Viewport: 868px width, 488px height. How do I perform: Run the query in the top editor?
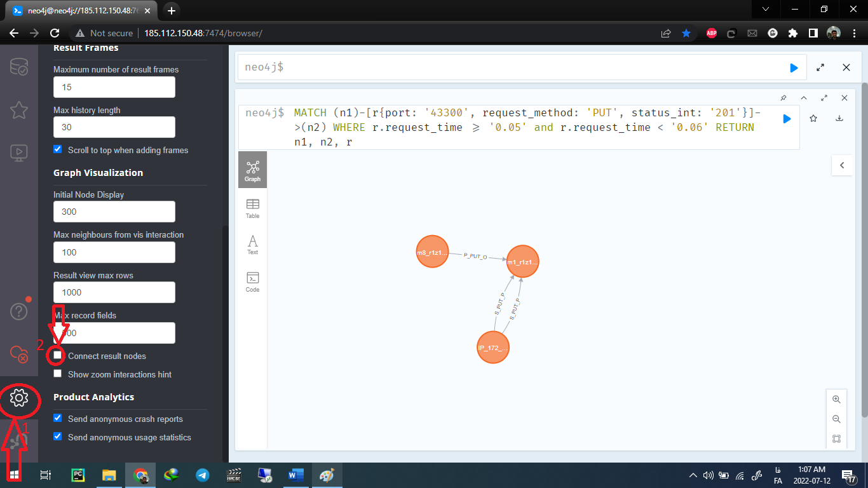[794, 67]
